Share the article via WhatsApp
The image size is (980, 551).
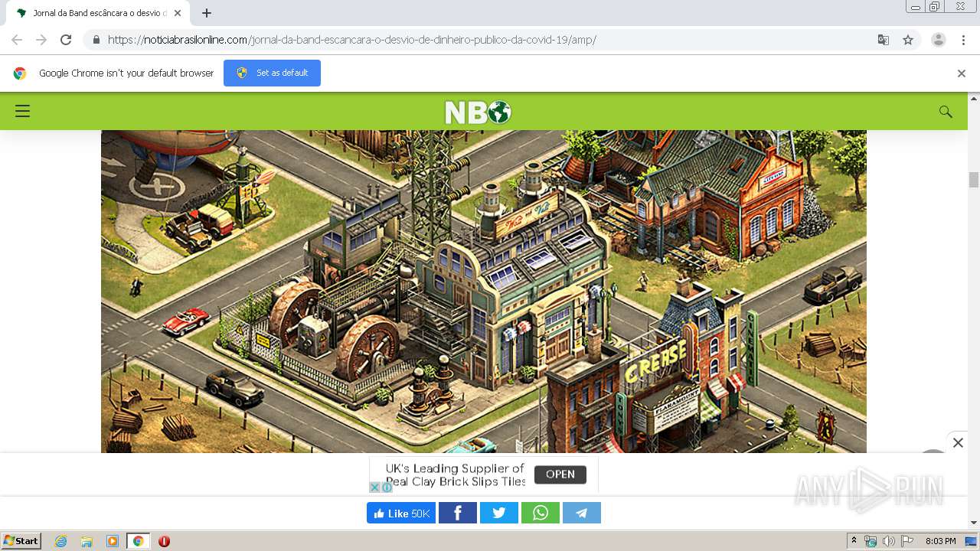541,513
